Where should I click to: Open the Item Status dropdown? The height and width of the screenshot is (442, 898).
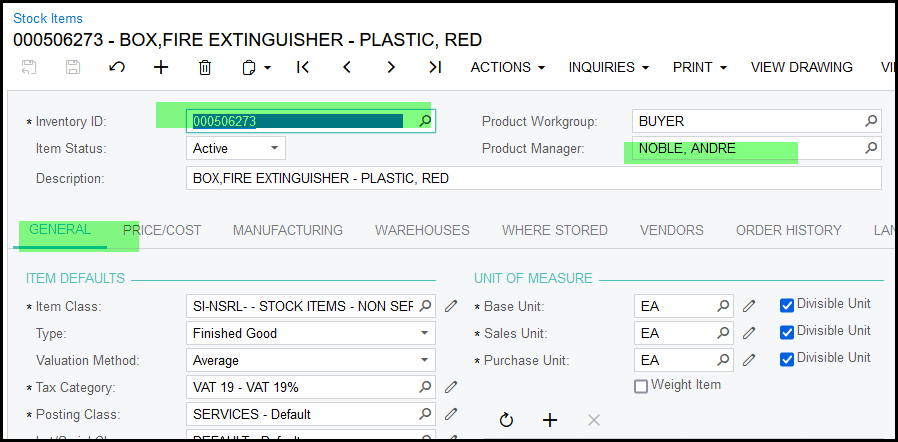click(x=274, y=148)
